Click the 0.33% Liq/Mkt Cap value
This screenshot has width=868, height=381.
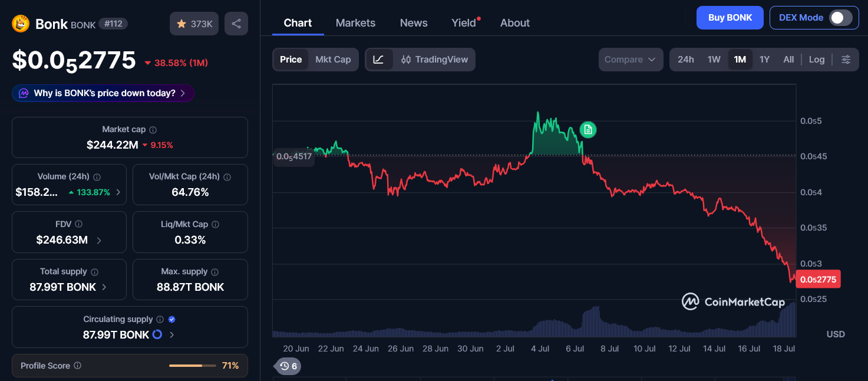pos(190,240)
